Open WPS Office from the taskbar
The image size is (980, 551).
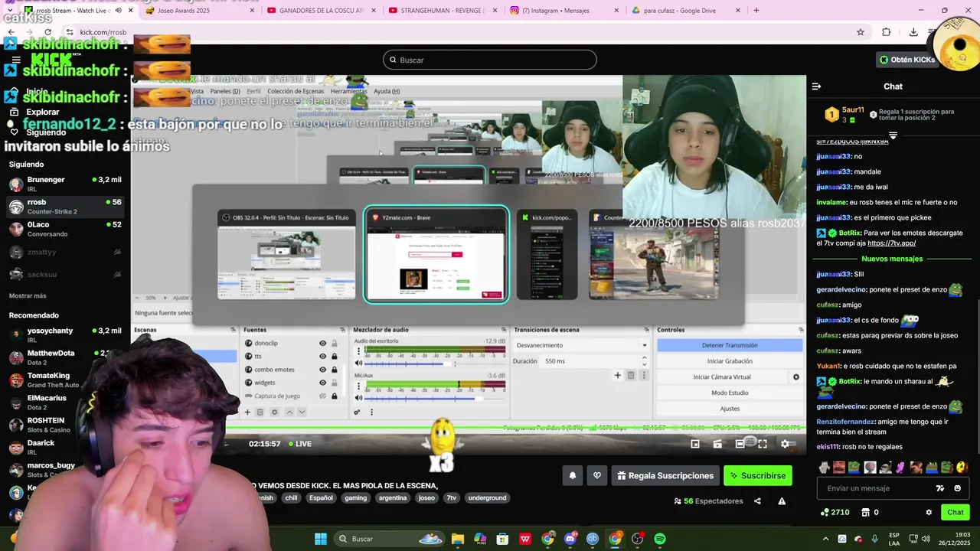pyautogui.click(x=525, y=539)
